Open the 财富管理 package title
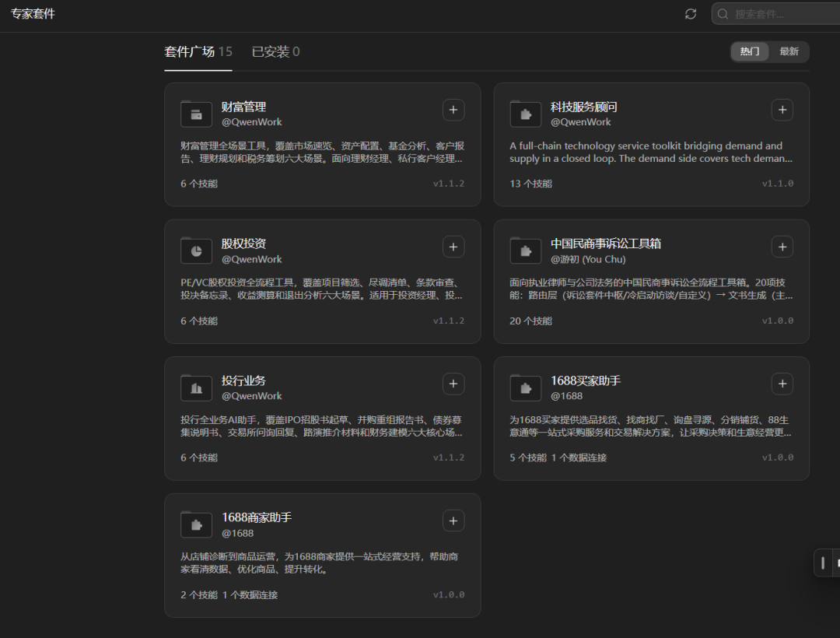The image size is (840, 638). click(243, 107)
